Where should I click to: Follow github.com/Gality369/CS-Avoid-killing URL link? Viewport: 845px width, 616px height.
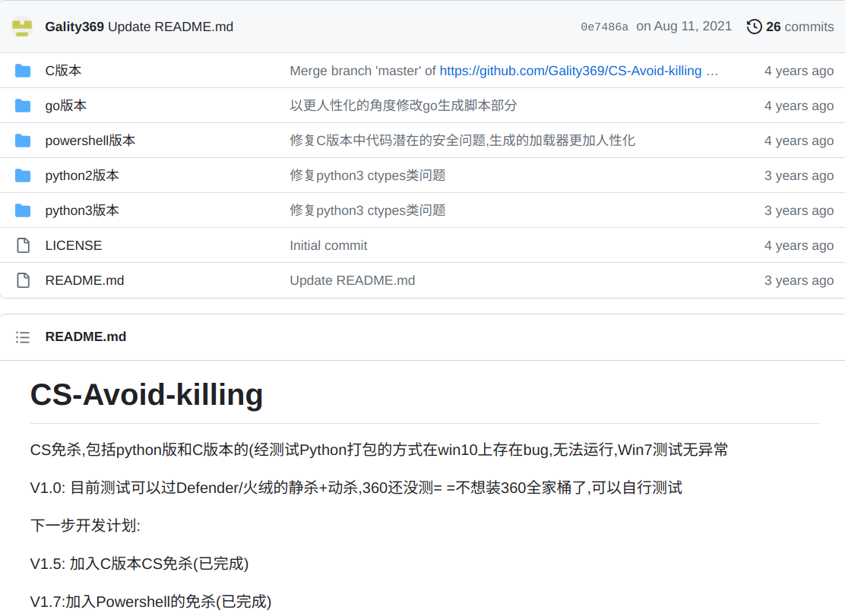pos(570,71)
